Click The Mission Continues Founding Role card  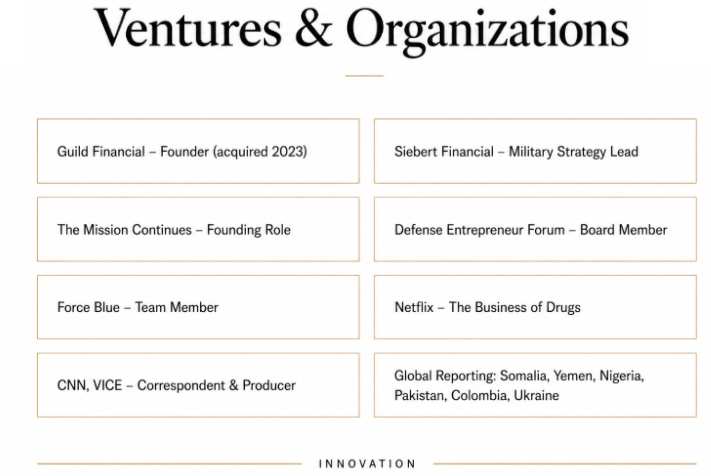[x=198, y=229]
